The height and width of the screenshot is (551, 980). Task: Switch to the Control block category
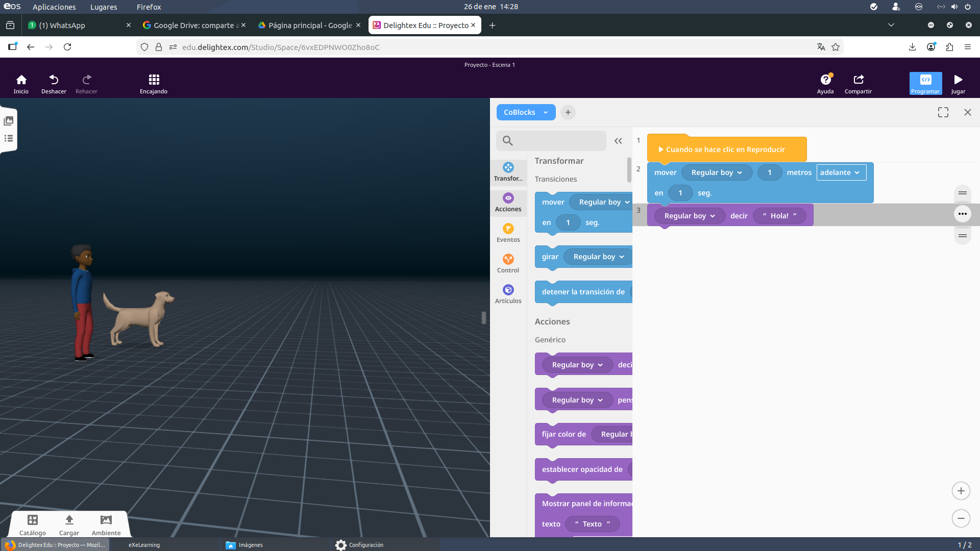point(508,263)
